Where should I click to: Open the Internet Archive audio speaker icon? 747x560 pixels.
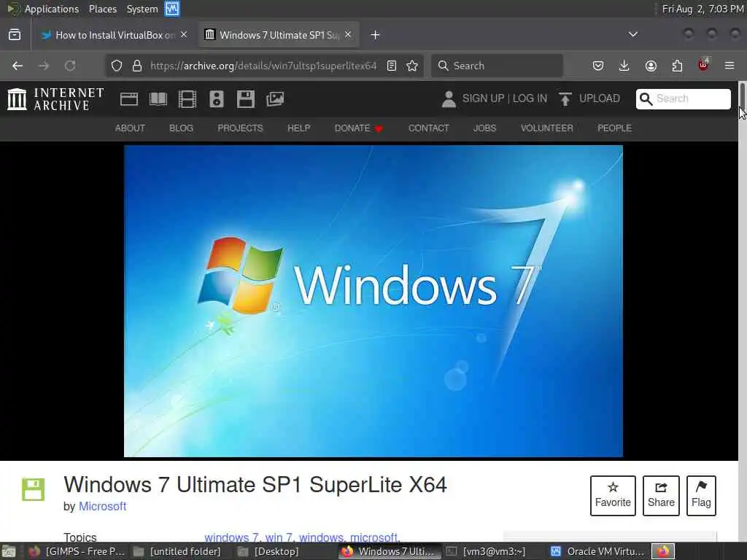click(x=216, y=99)
